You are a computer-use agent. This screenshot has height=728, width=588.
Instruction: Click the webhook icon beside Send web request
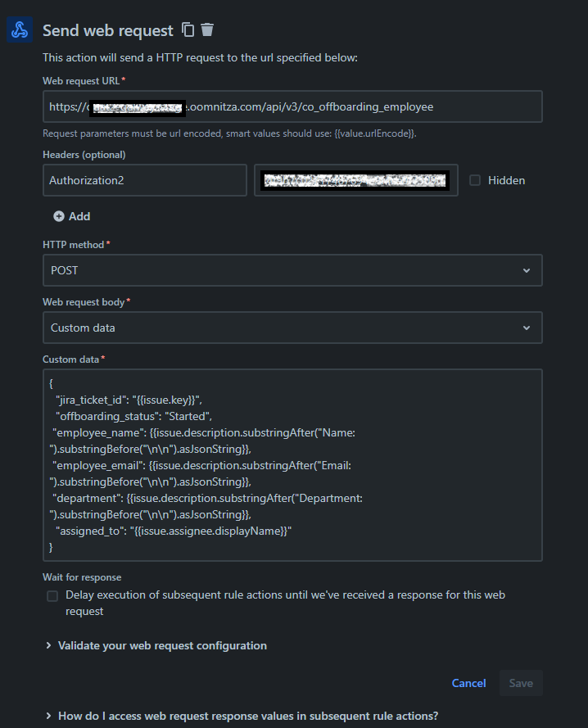coord(19,30)
